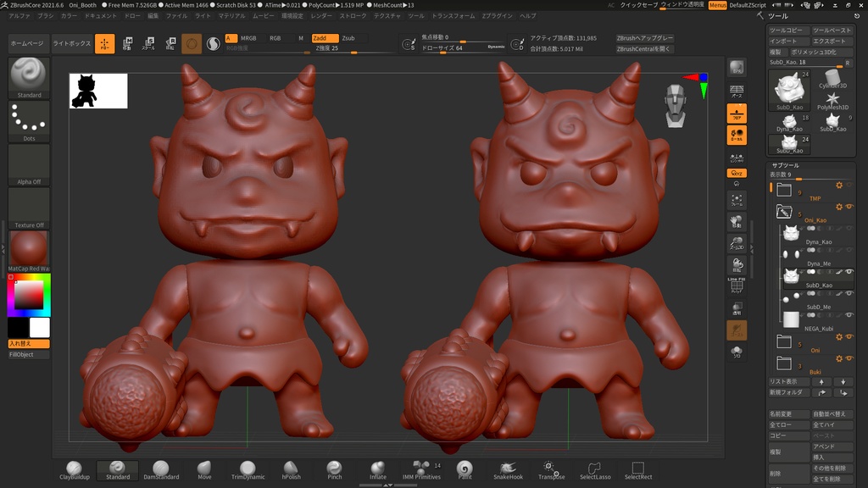This screenshot has width=868, height=488.
Task: Toggle Local symmetry button
Action: (737, 135)
